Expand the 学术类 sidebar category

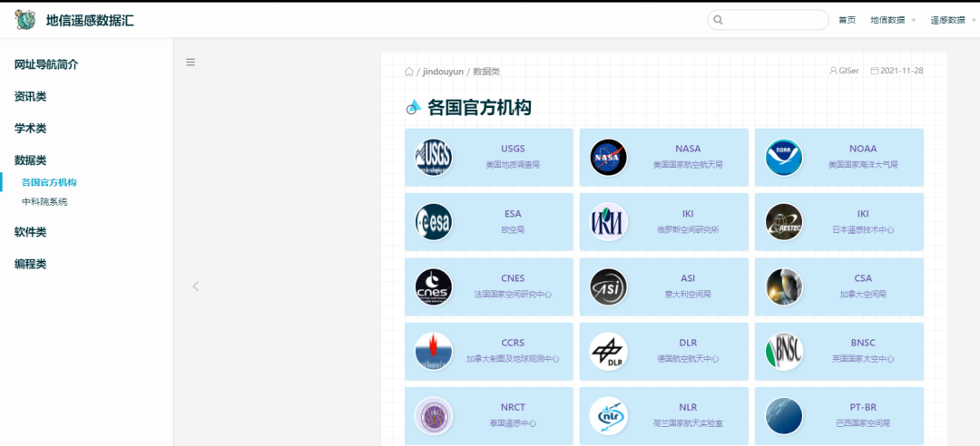tap(31, 128)
